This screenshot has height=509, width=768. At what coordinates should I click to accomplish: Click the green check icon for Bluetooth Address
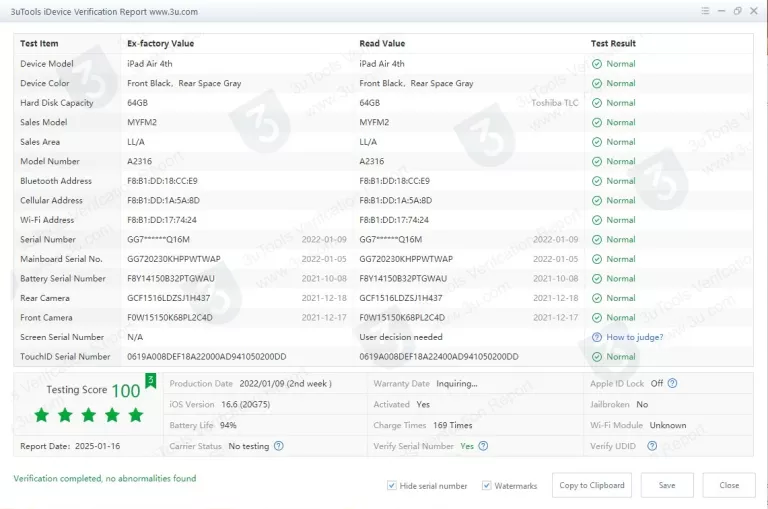597,181
